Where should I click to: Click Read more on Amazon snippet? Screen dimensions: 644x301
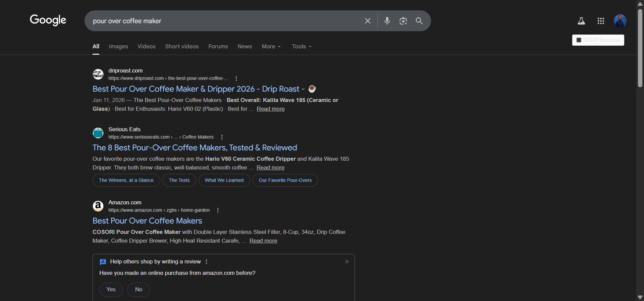pyautogui.click(x=263, y=241)
